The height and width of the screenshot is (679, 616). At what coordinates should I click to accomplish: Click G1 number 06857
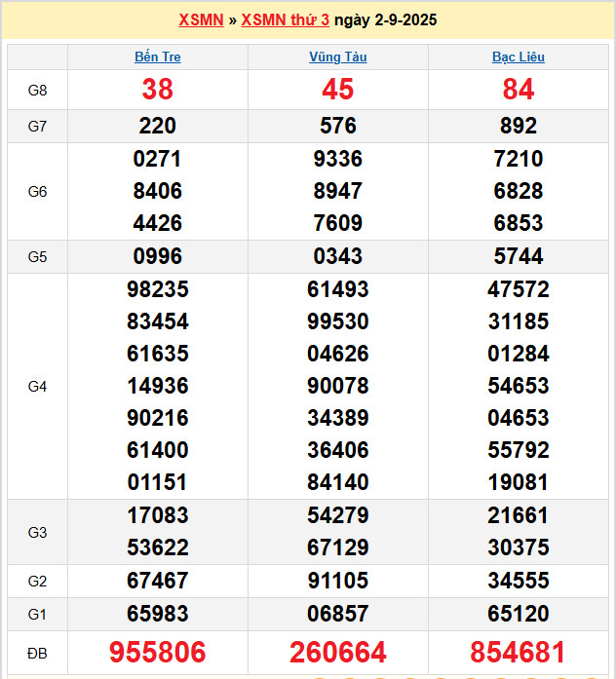tap(338, 614)
